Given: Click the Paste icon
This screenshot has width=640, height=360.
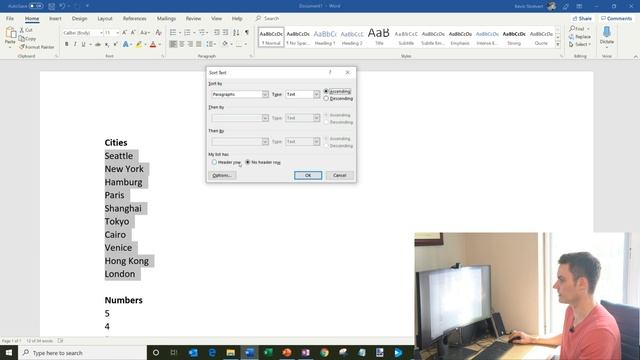Looking at the screenshot, I should tap(10, 33).
